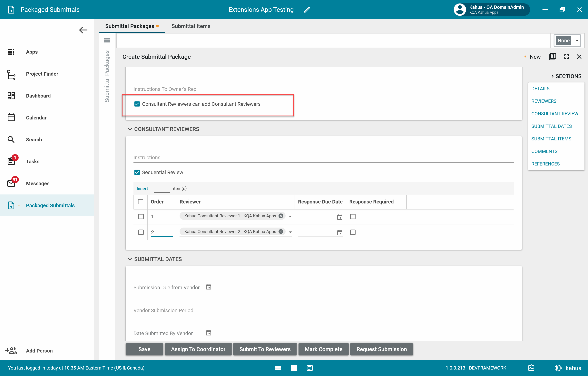Open the Apps grid icon

tap(11, 52)
